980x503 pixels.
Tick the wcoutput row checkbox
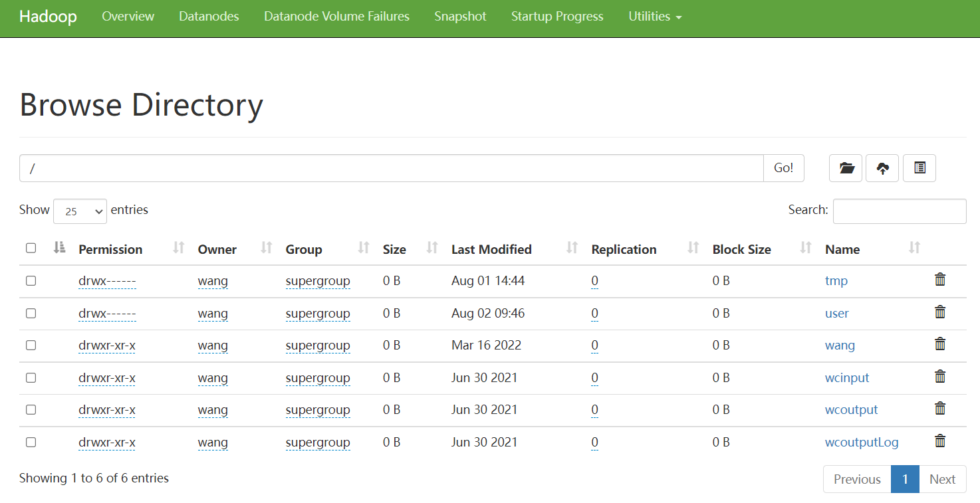click(31, 409)
